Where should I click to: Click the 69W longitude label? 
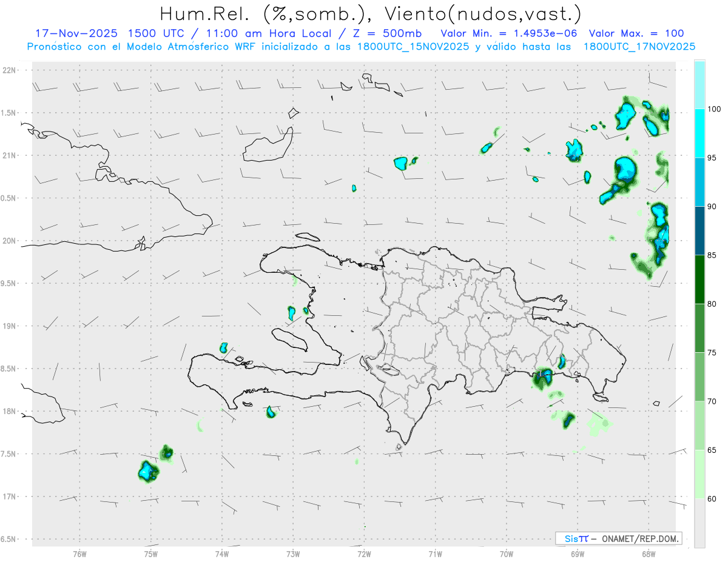tap(577, 554)
